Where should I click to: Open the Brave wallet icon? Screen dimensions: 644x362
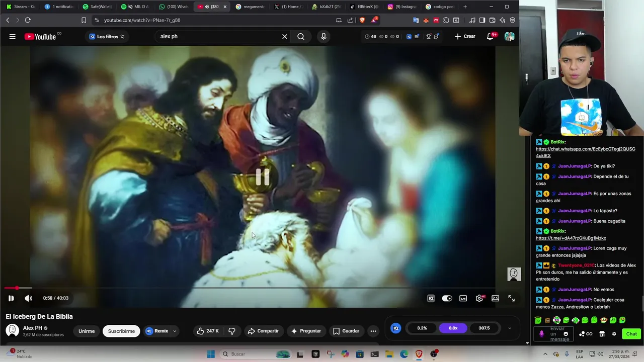[x=492, y=20]
